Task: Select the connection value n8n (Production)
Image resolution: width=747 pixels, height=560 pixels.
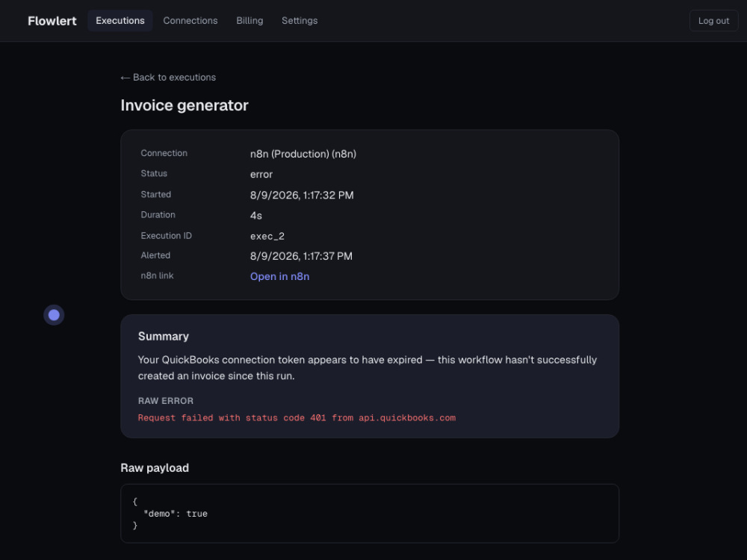Action: point(303,154)
